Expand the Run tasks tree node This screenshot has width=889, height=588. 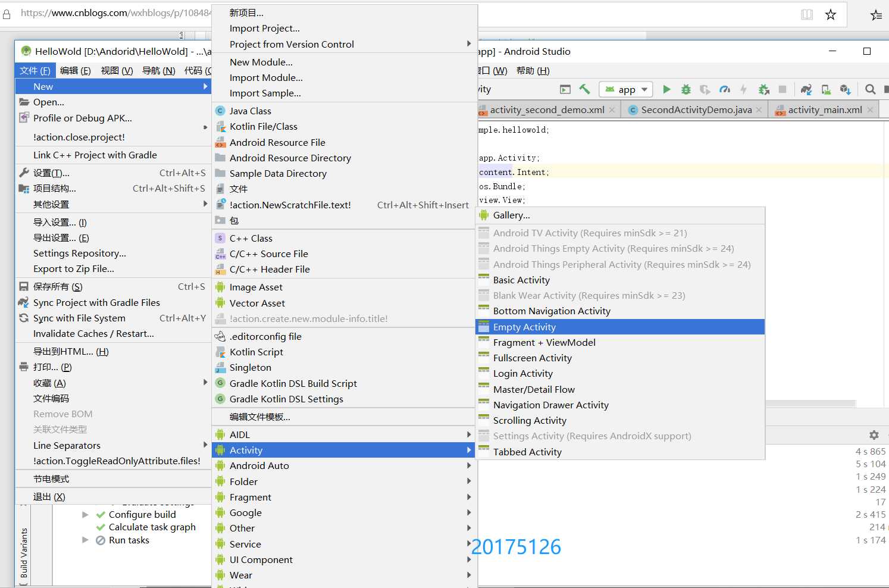click(x=85, y=540)
